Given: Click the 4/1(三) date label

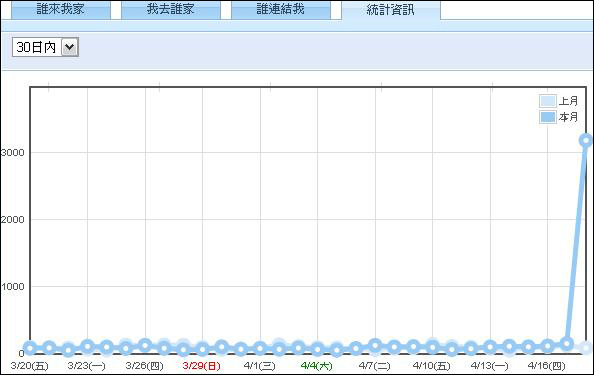Looking at the screenshot, I should (259, 366).
